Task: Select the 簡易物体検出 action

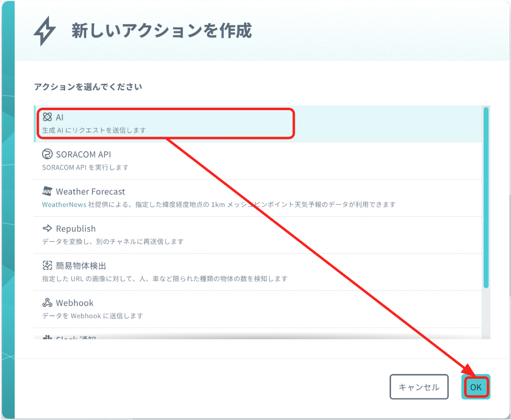Action: (196, 271)
